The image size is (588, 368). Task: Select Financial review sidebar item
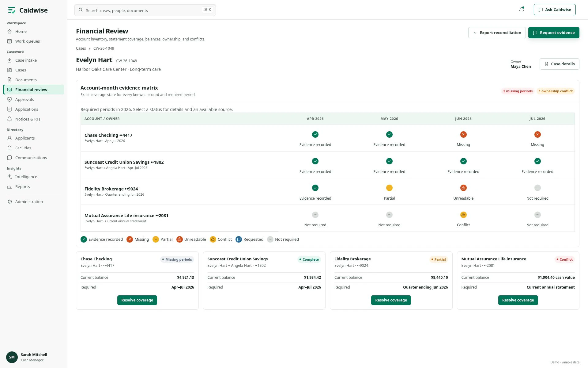34,90
